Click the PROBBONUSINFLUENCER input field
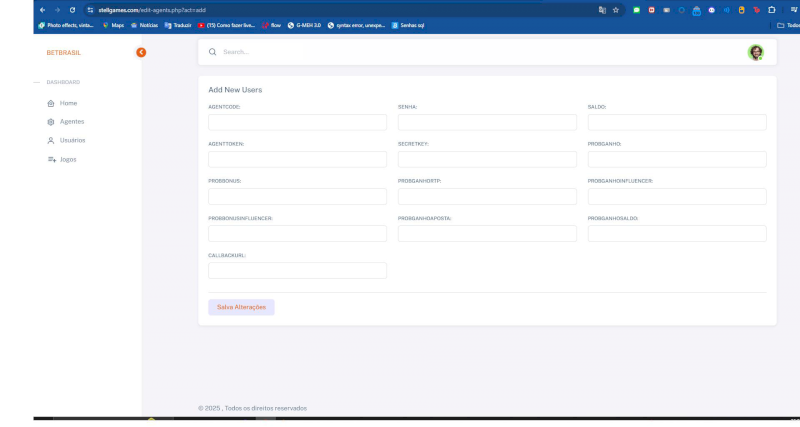The image size is (800, 427). pos(297,234)
